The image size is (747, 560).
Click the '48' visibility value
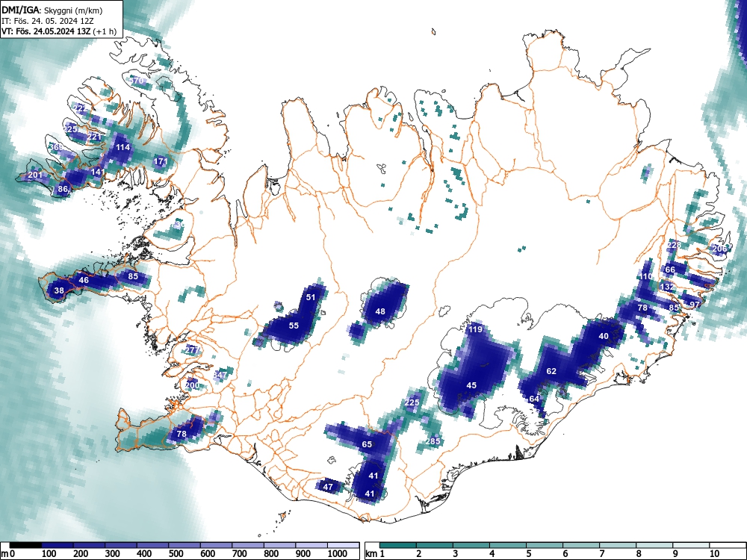point(380,311)
